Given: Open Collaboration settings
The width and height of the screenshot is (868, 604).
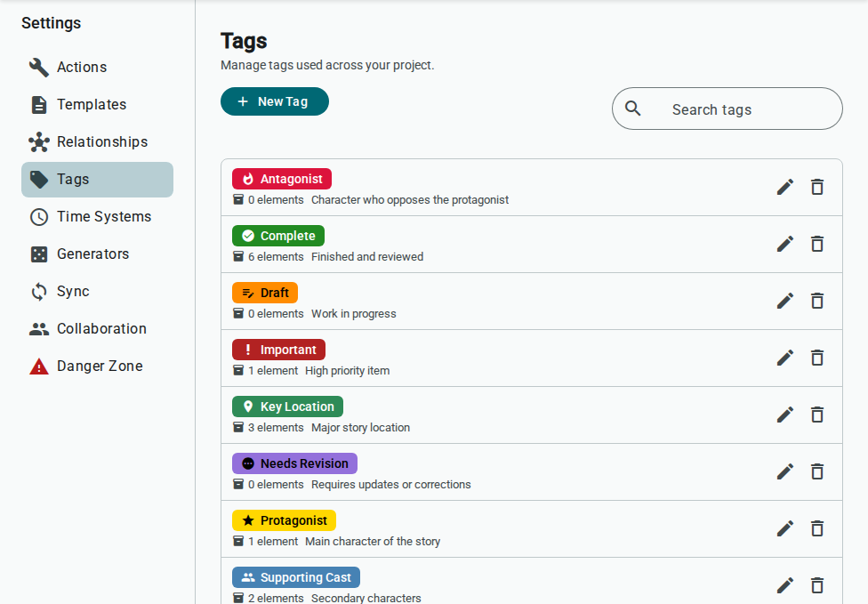Looking at the screenshot, I should click(98, 329).
